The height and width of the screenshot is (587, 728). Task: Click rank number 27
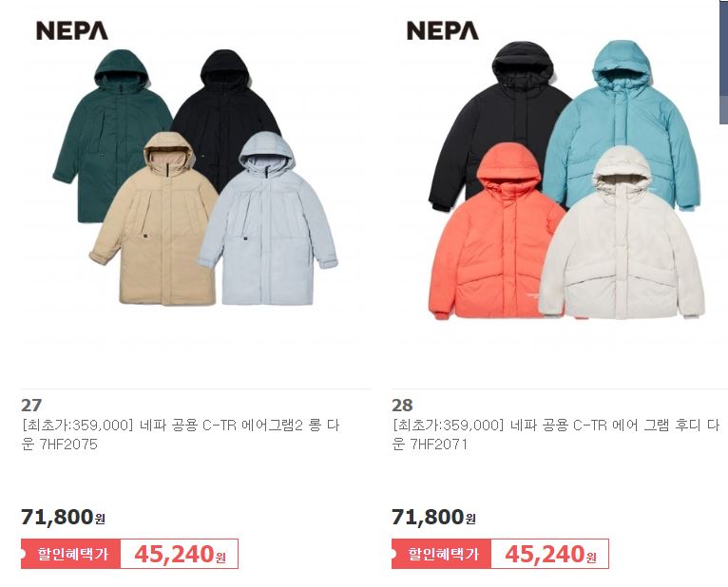31,405
